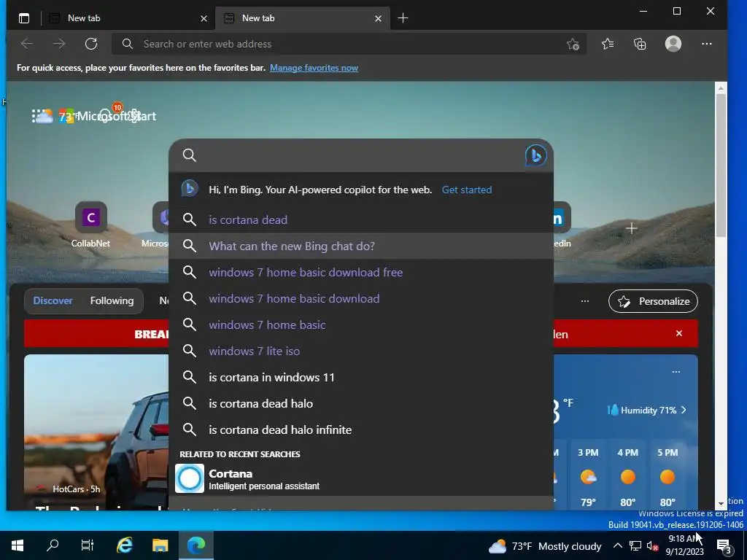Switch to the Discover feed tab

pyautogui.click(x=53, y=300)
